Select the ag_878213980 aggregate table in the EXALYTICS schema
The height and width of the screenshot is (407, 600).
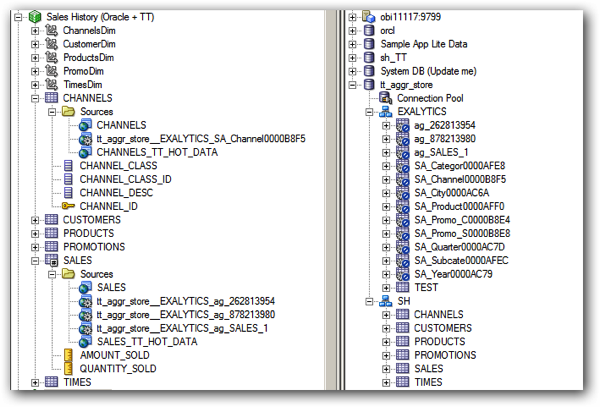click(445, 138)
